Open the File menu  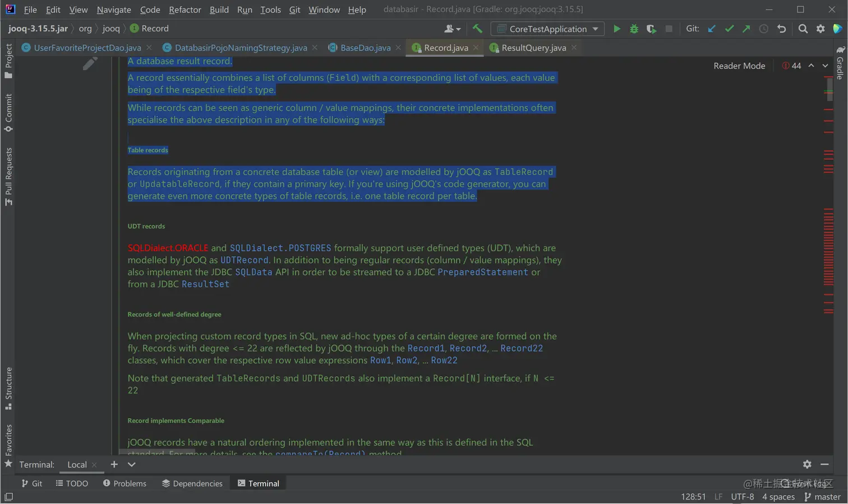pyautogui.click(x=30, y=10)
